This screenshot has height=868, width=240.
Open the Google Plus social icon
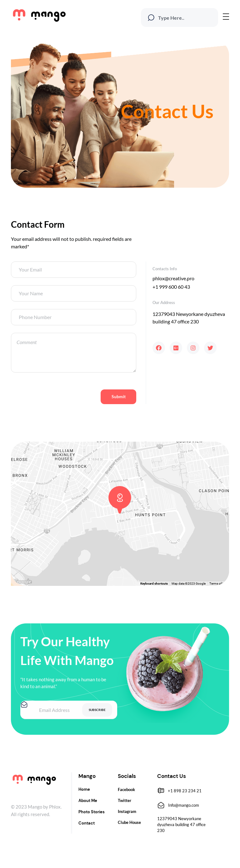pyautogui.click(x=176, y=348)
